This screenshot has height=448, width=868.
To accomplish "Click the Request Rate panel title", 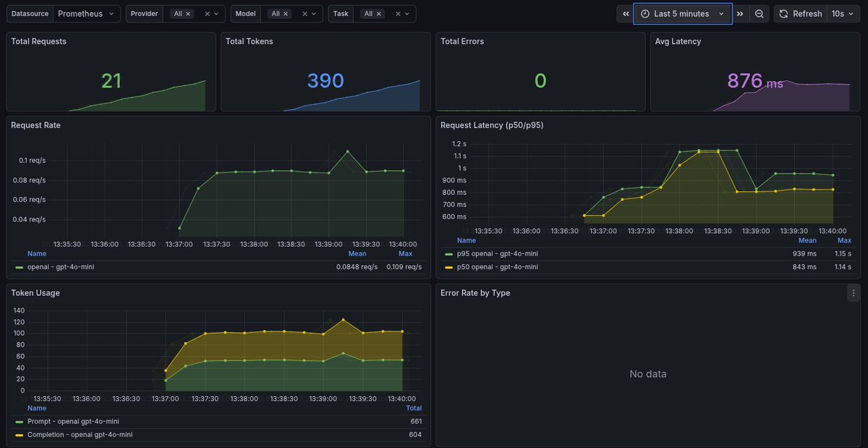I will (x=35, y=125).
